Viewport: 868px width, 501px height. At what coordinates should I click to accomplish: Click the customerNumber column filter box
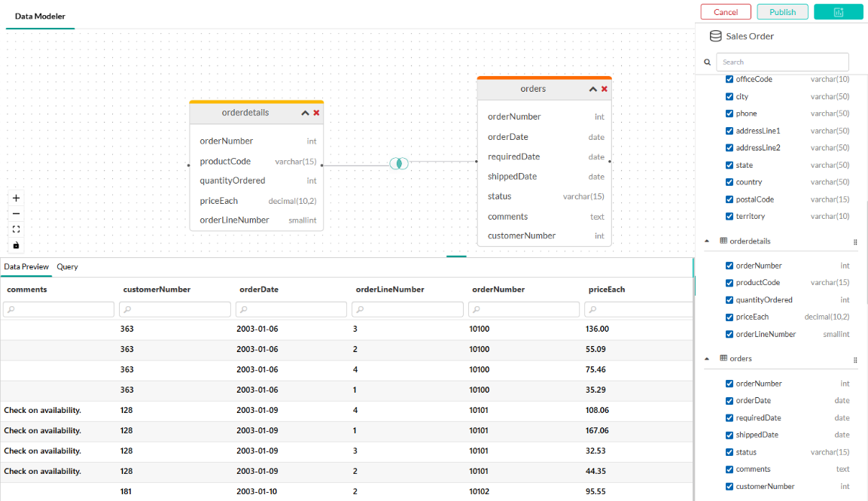coord(175,309)
